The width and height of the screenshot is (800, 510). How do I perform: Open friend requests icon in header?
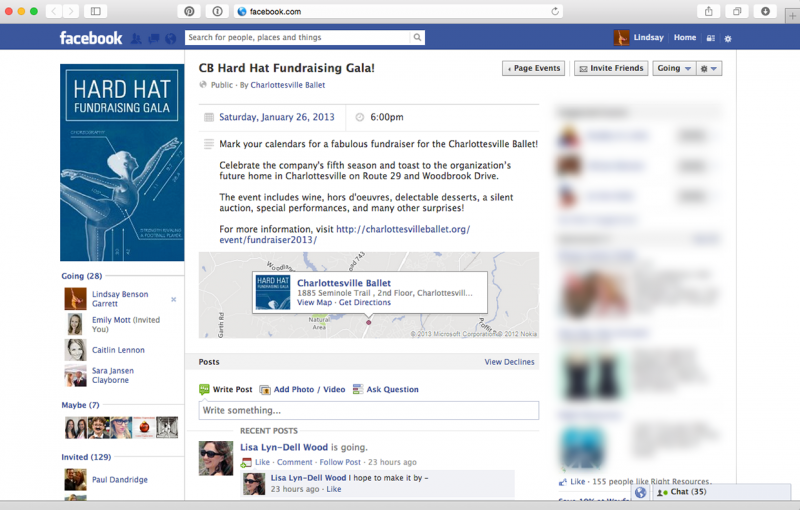click(x=136, y=38)
